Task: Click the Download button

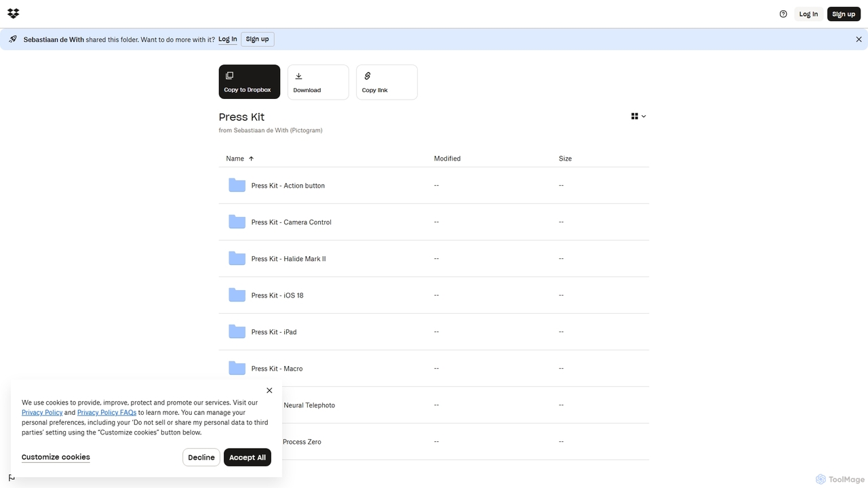Action: pyautogui.click(x=318, y=82)
